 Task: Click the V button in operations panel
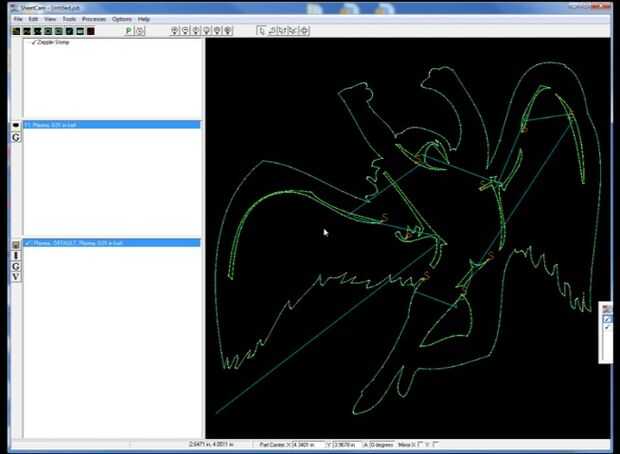point(16,276)
